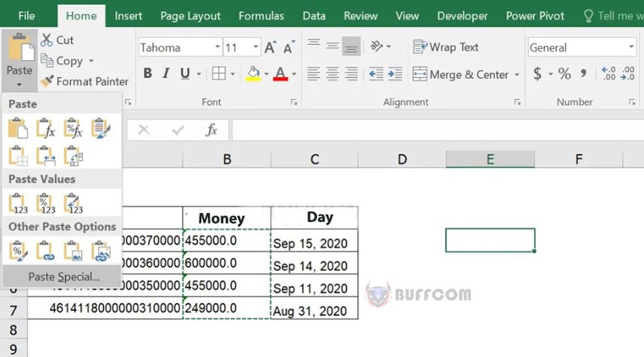
Task: Align text right
Action: coord(351,74)
